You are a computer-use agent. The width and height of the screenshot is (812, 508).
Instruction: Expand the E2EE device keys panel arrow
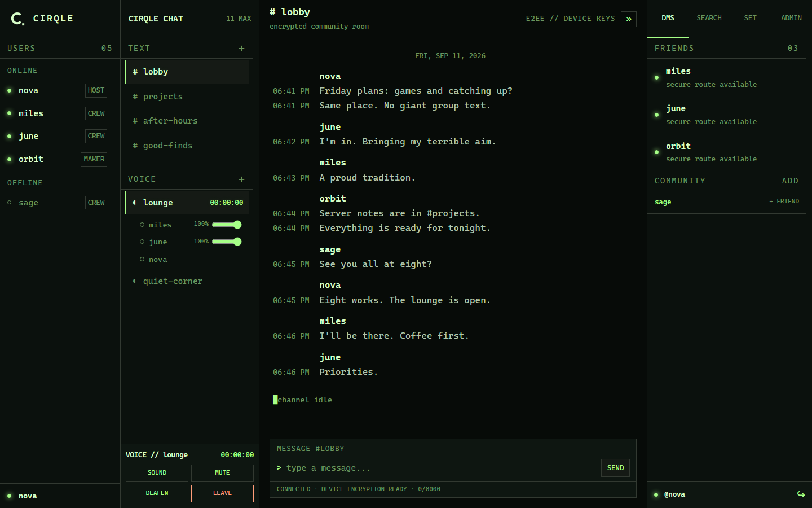pyautogui.click(x=629, y=19)
